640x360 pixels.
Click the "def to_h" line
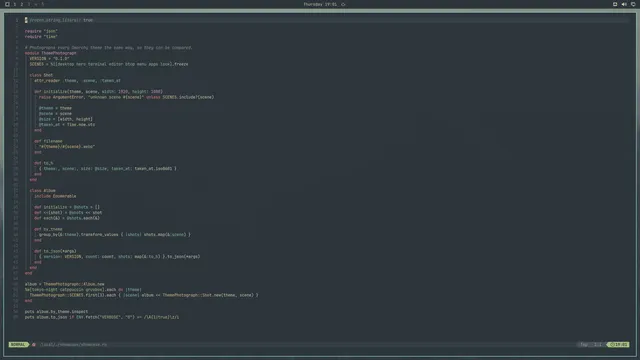click(44, 163)
